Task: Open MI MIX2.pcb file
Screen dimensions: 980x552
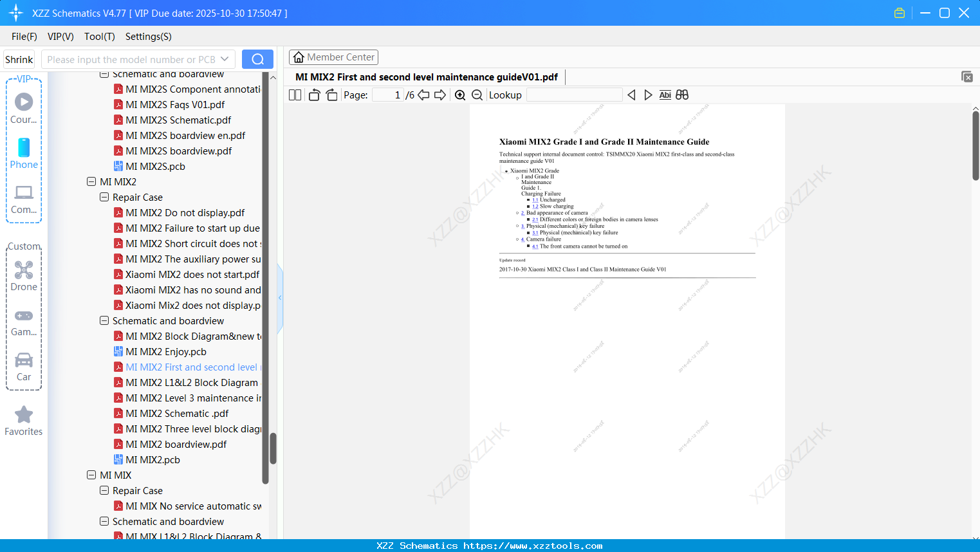Action: pos(153,460)
